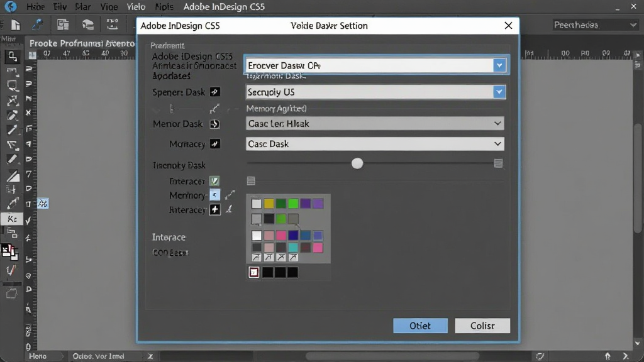Click the arrow icon next to Menor Dask

(x=215, y=124)
